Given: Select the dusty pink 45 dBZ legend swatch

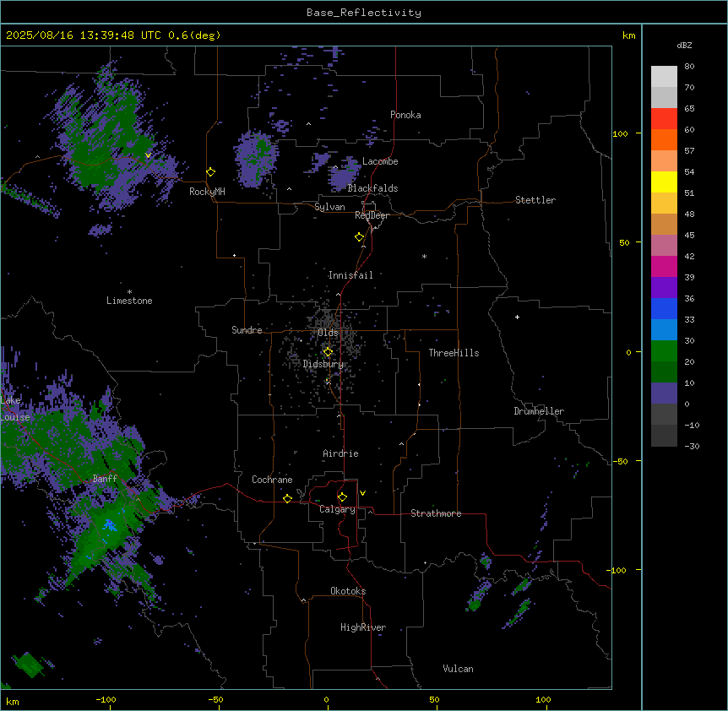Looking at the screenshot, I should [x=664, y=246].
